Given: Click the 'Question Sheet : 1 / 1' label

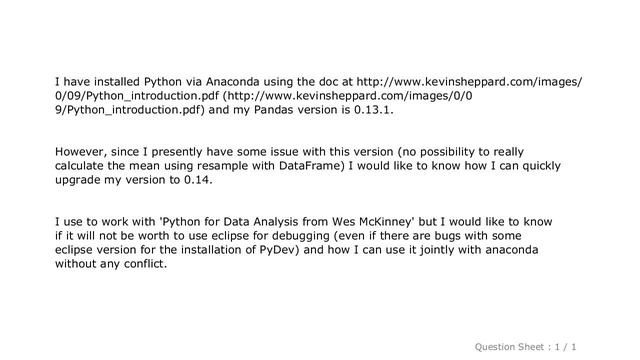Looking at the screenshot, I should pos(525,347).
